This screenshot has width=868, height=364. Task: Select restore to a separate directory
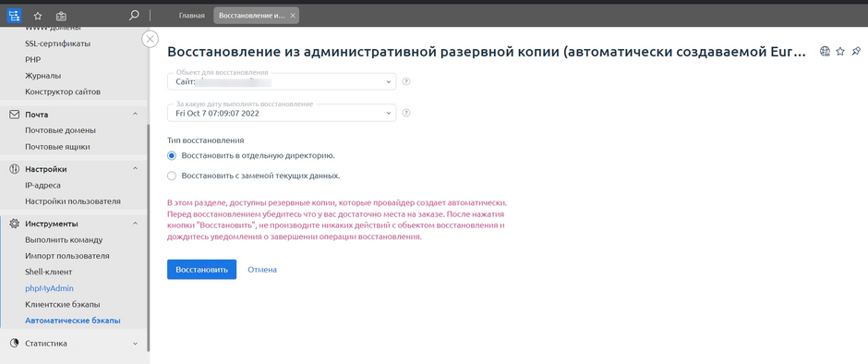coord(172,156)
